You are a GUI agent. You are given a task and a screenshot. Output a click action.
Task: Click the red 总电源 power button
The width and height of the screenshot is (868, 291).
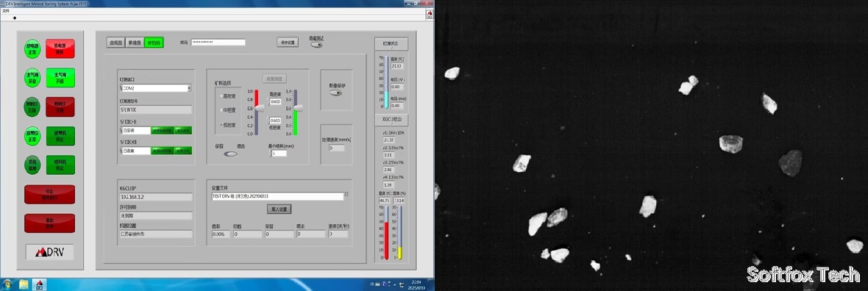(x=60, y=48)
